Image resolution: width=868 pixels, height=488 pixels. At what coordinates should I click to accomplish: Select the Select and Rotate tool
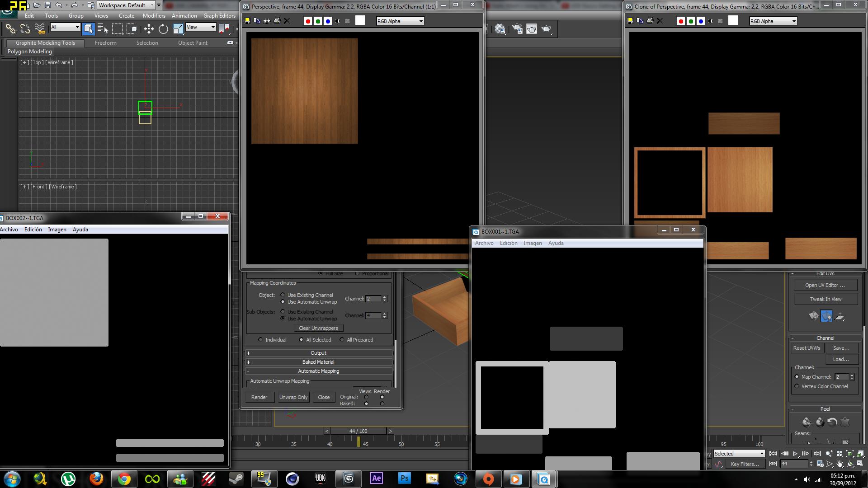tap(163, 29)
